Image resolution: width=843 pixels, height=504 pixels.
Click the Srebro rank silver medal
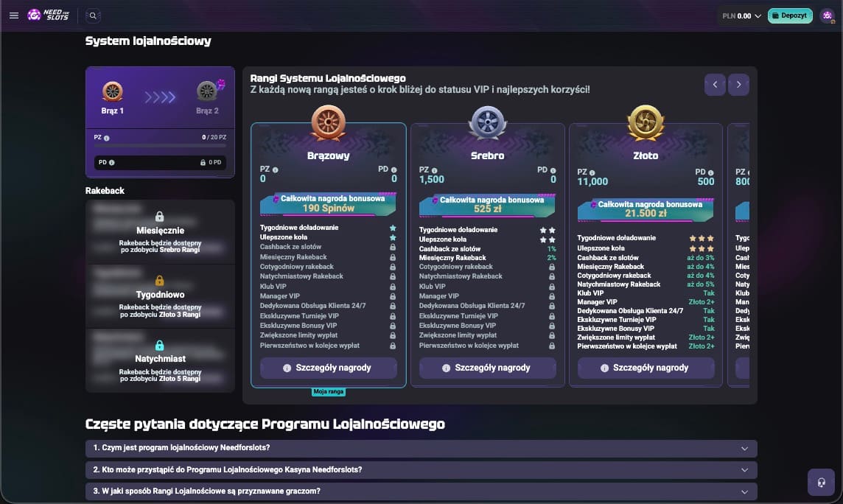(487, 123)
